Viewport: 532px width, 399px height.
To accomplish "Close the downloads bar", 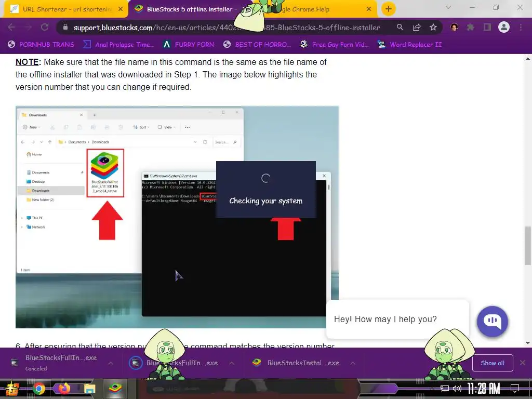I will pos(523,363).
